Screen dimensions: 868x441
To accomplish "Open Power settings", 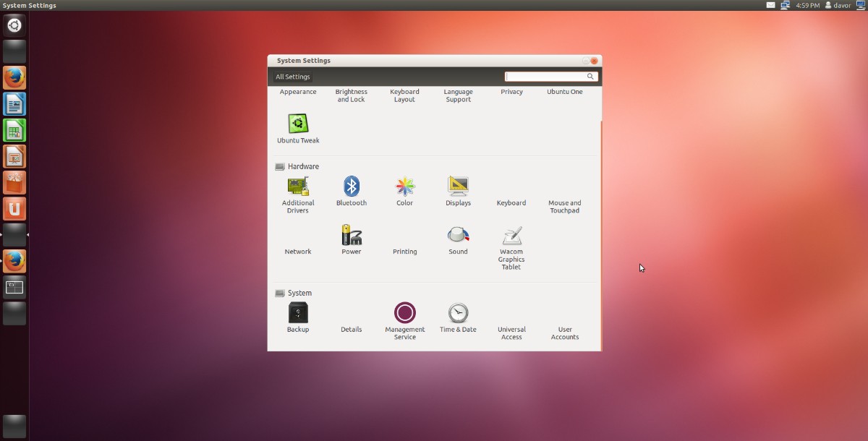I will 352,240.
